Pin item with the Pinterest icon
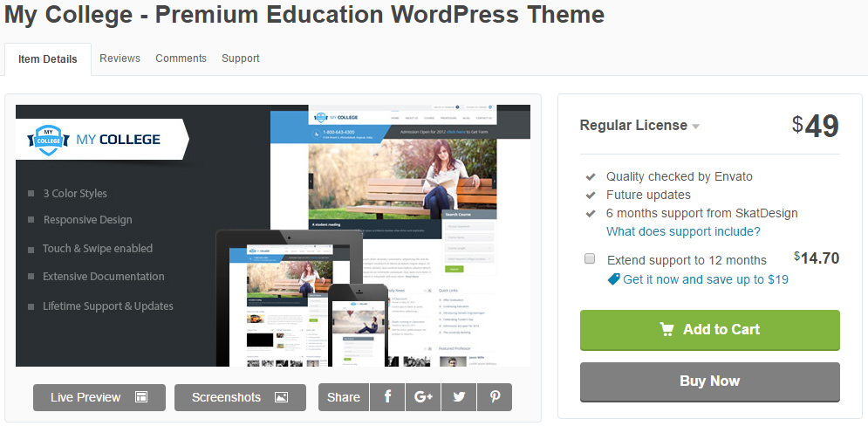The width and height of the screenshot is (868, 426). coord(495,397)
